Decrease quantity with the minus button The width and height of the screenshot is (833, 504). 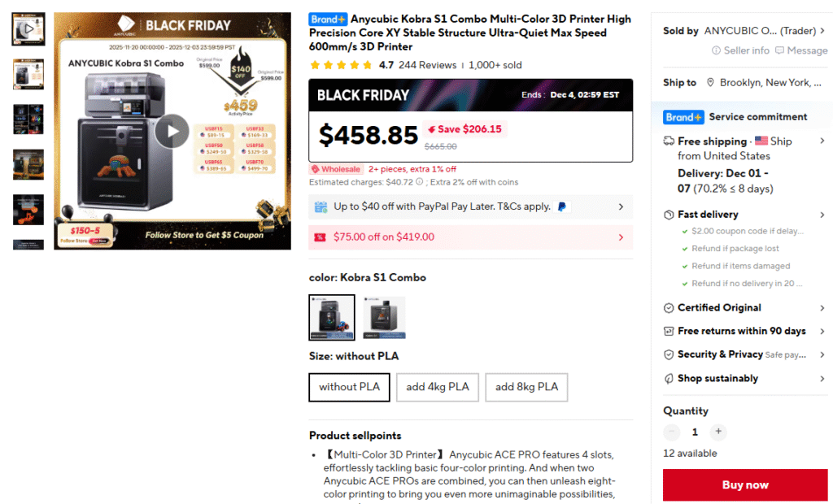tap(671, 432)
